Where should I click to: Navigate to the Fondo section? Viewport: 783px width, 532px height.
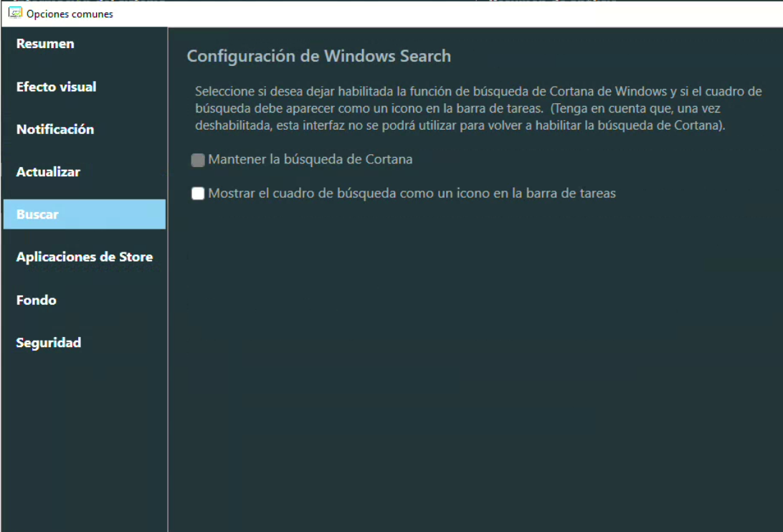(37, 300)
